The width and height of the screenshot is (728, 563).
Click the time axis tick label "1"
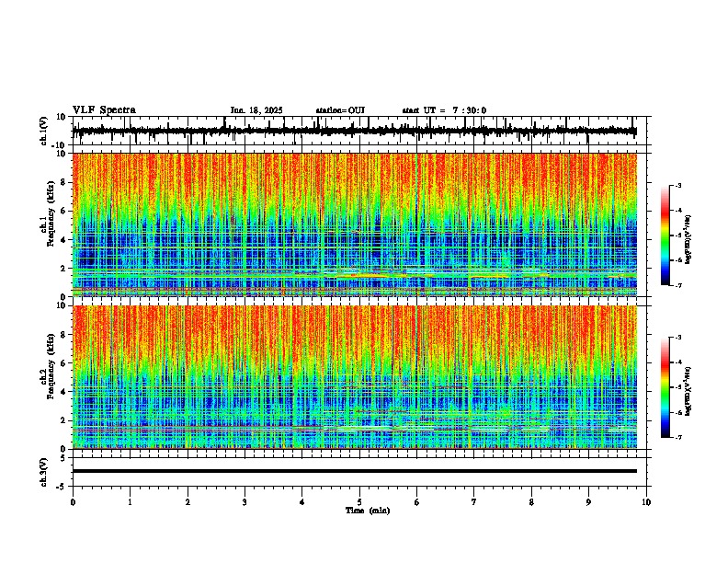coord(130,502)
